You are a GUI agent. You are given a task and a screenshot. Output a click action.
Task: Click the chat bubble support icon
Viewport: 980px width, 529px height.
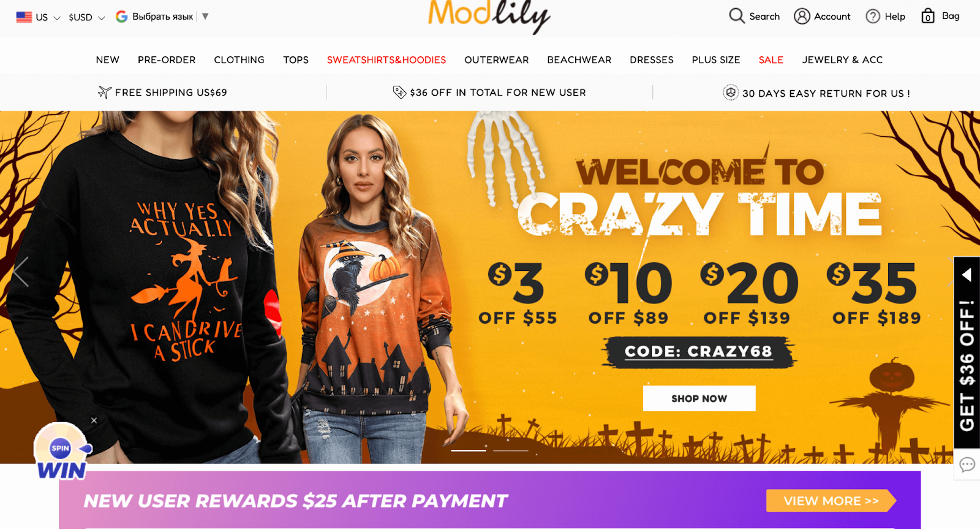(x=967, y=465)
